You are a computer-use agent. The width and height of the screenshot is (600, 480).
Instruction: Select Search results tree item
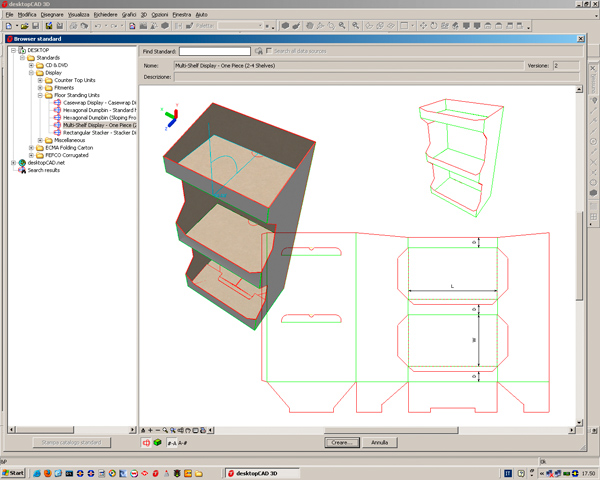point(44,170)
